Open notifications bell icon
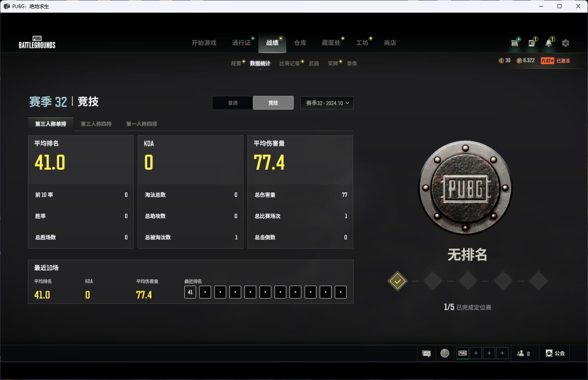The width and height of the screenshot is (588, 380). [x=549, y=42]
